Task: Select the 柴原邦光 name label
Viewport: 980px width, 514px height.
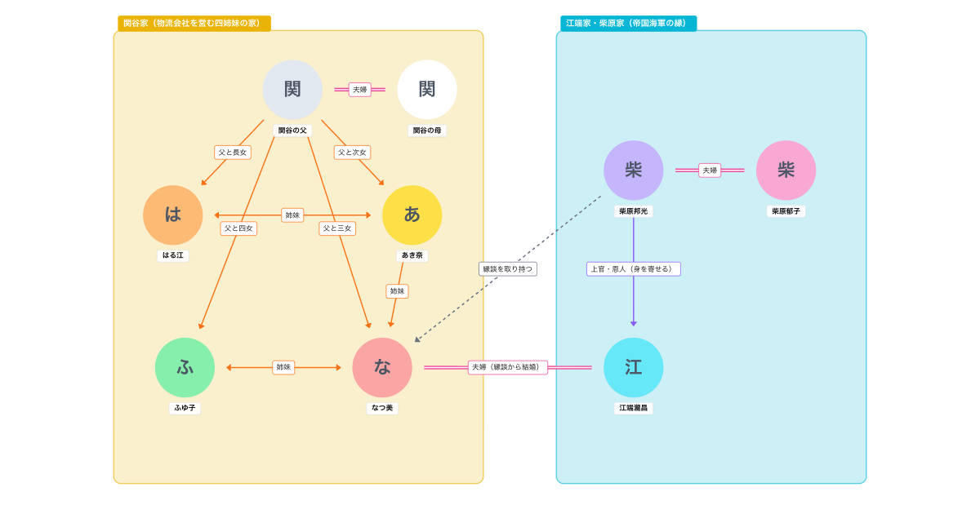Action: (634, 211)
